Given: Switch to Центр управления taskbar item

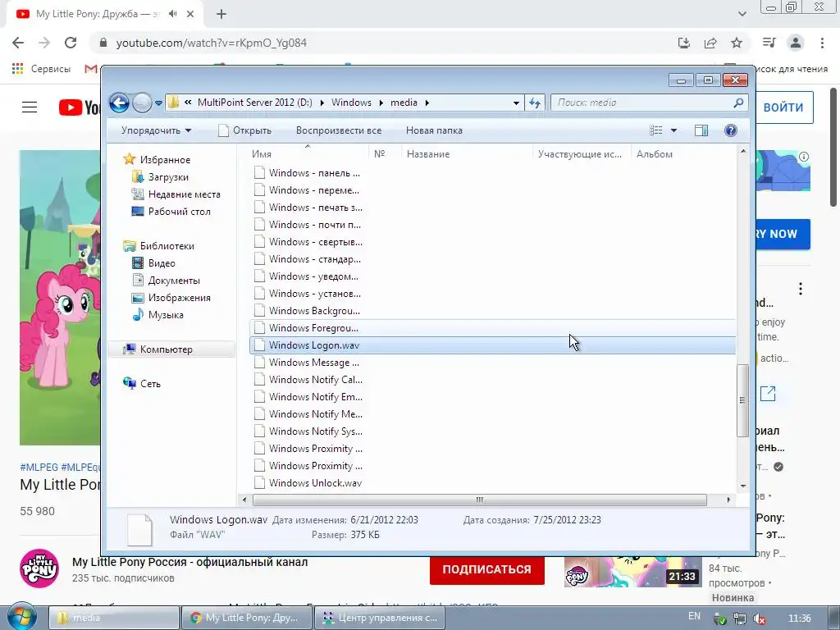Looking at the screenshot, I should point(381,618).
